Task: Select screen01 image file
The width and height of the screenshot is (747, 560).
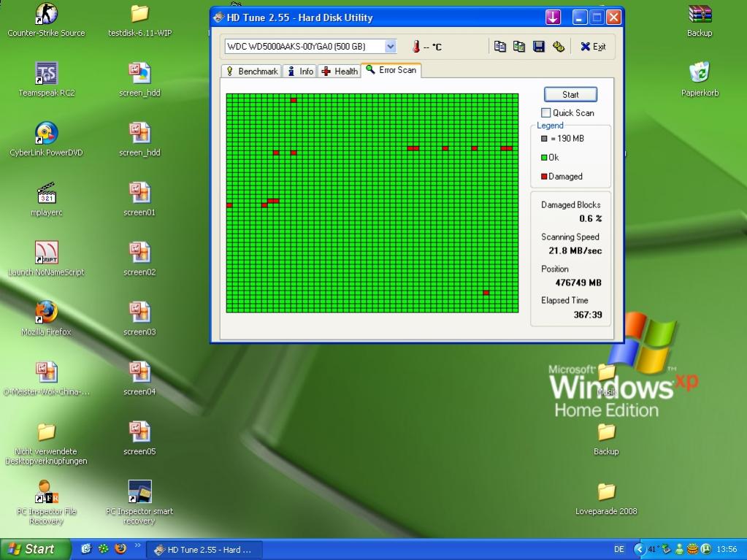Action: 139,199
